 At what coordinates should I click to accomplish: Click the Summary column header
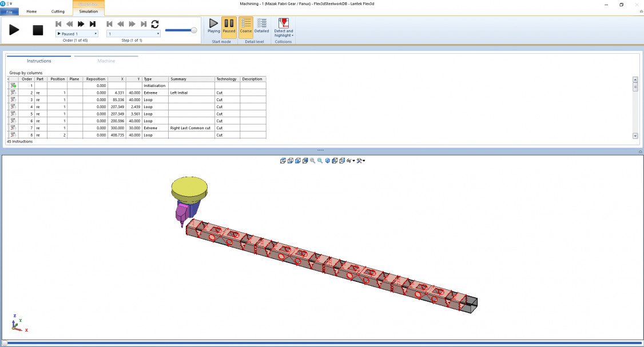click(x=191, y=79)
